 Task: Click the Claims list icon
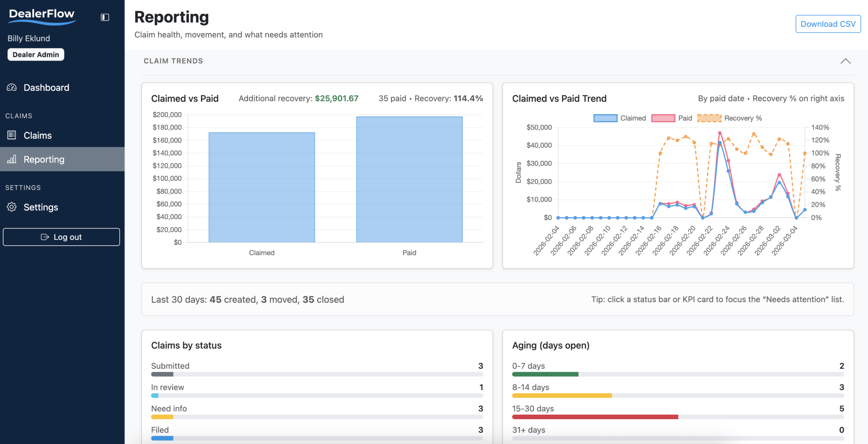pyautogui.click(x=12, y=135)
